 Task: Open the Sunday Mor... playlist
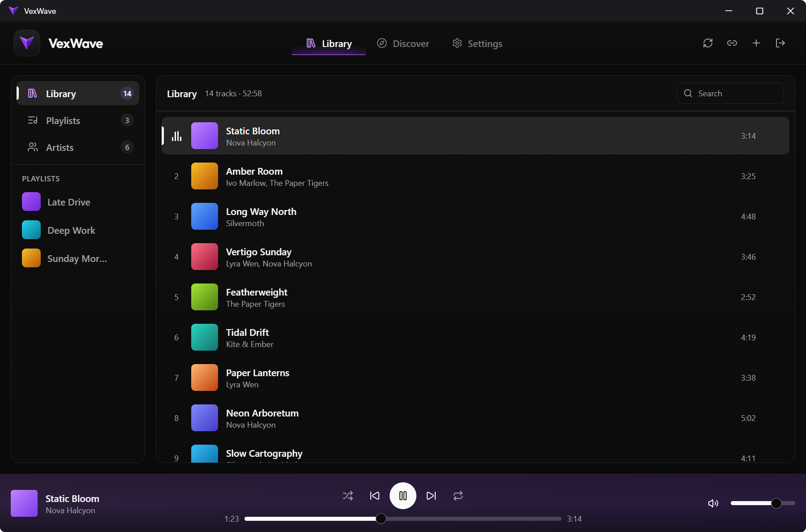78,258
